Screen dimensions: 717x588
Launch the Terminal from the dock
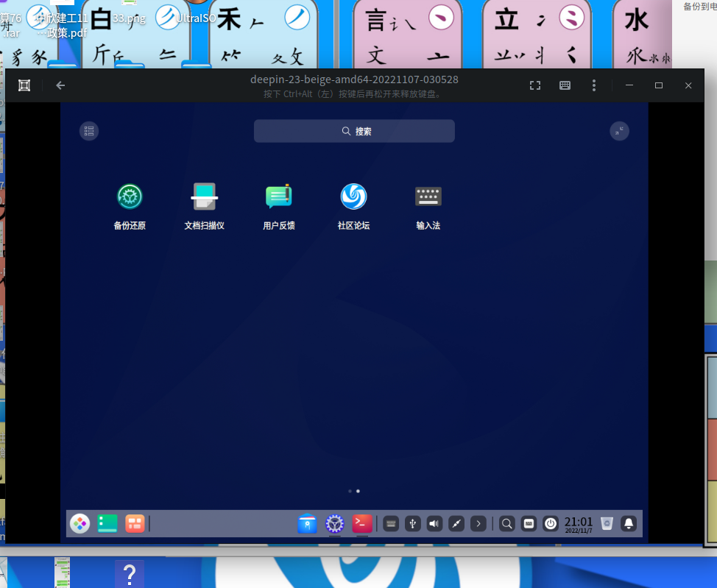pyautogui.click(x=361, y=524)
